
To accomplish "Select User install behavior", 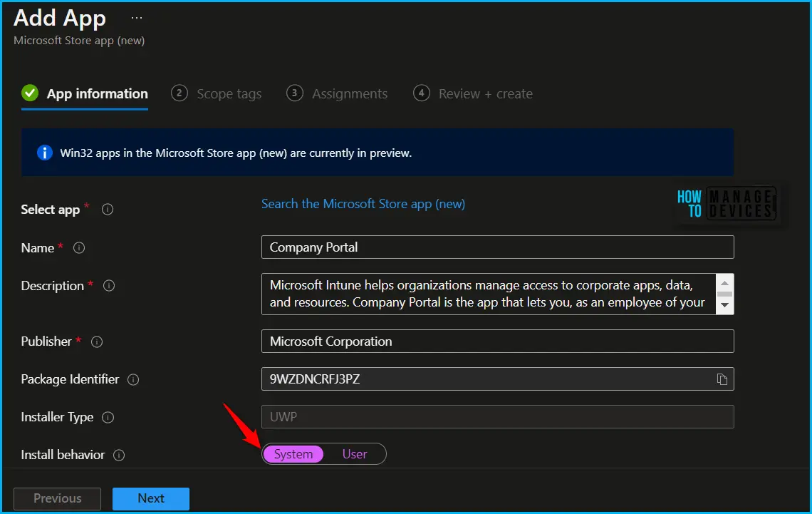I will coord(355,454).
